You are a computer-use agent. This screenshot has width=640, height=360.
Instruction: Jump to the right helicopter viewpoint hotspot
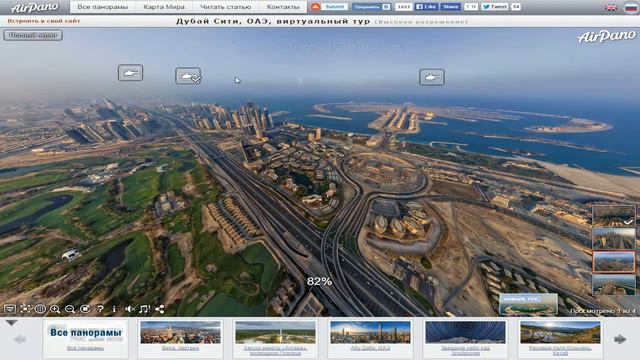point(432,77)
